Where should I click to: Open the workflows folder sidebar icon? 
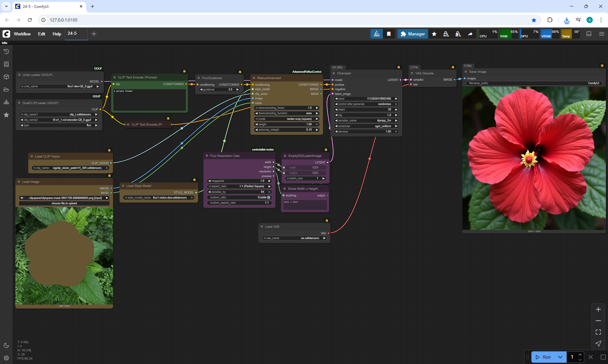click(6, 89)
